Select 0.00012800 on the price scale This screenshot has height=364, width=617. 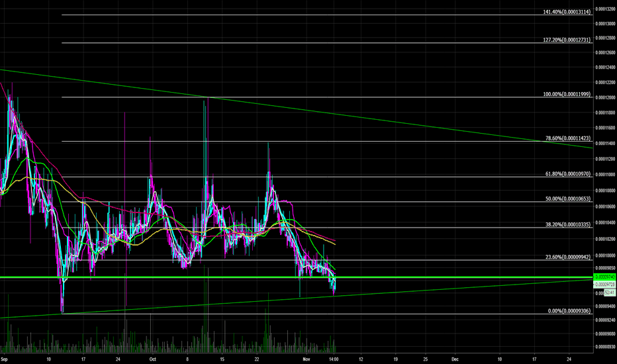pyautogui.click(x=605, y=38)
